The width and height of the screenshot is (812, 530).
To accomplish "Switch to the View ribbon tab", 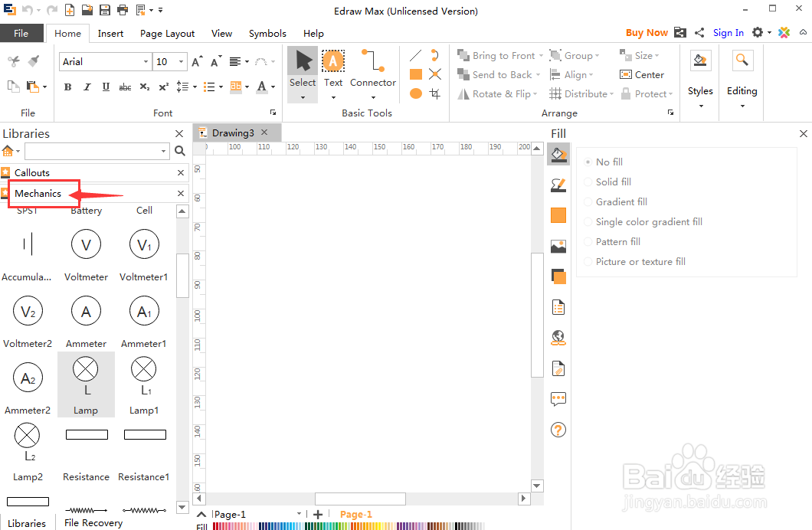I will point(221,33).
